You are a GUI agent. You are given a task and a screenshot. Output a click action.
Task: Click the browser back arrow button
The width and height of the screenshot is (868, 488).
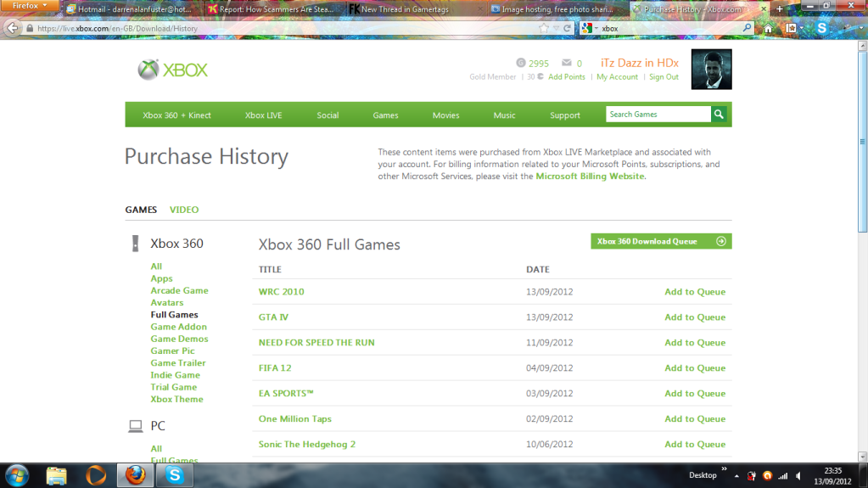[x=12, y=28]
